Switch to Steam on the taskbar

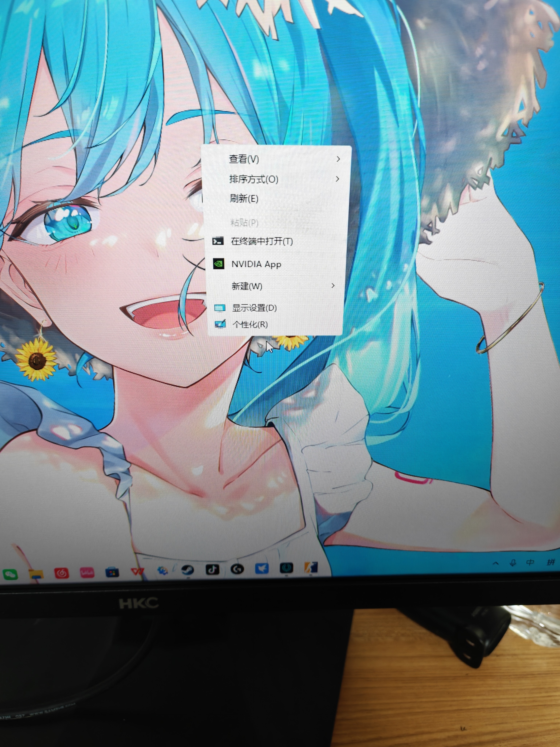(x=188, y=570)
